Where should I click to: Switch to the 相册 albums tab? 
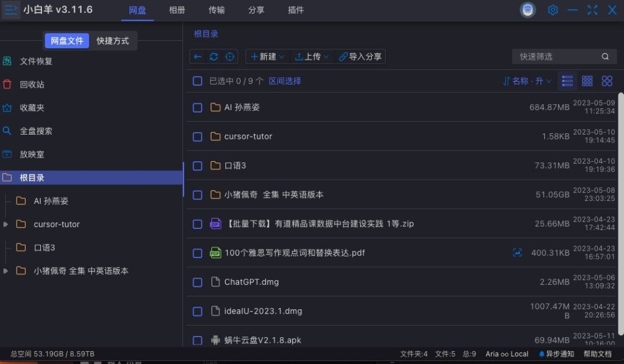(177, 10)
